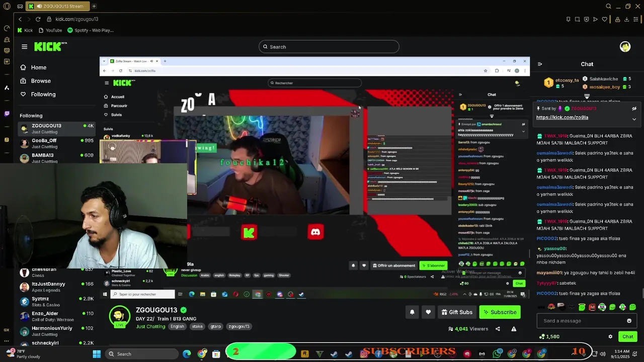Open the YouTube bookmark
This screenshot has height=362, width=644.
point(50,30)
